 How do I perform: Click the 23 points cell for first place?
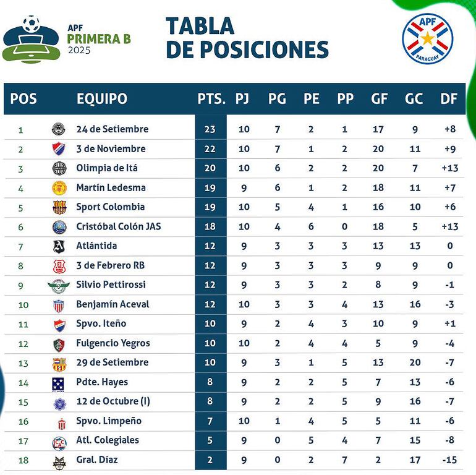(210, 129)
